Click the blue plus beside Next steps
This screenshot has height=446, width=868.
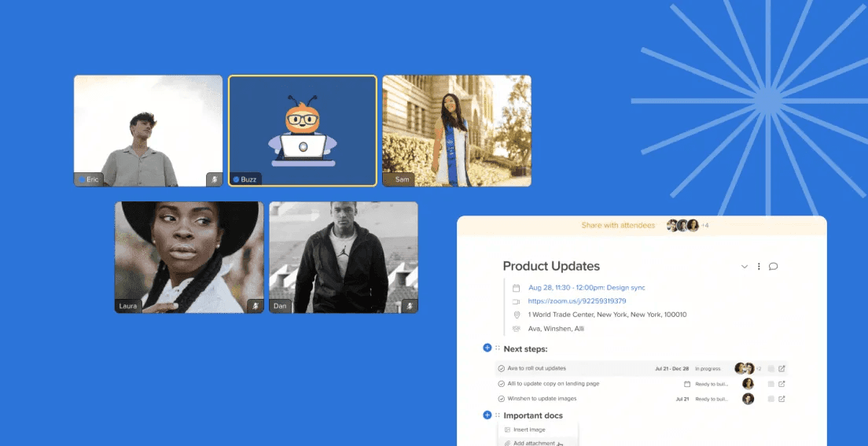click(x=487, y=348)
